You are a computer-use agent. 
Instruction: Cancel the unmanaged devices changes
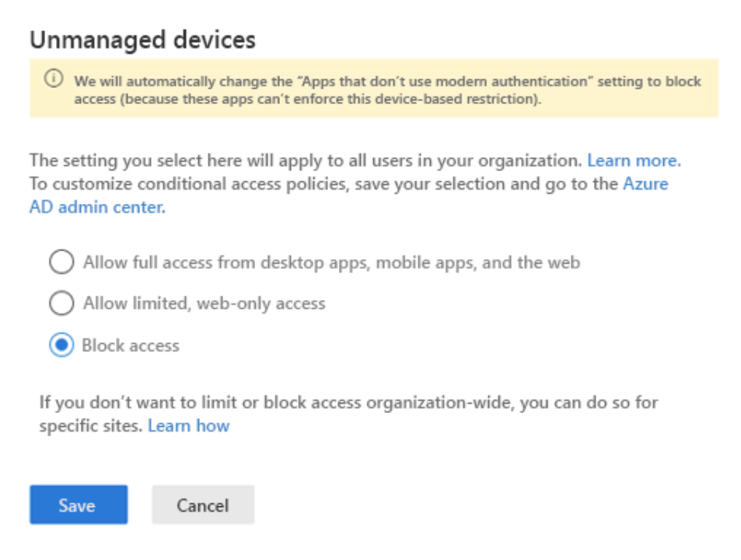click(202, 506)
